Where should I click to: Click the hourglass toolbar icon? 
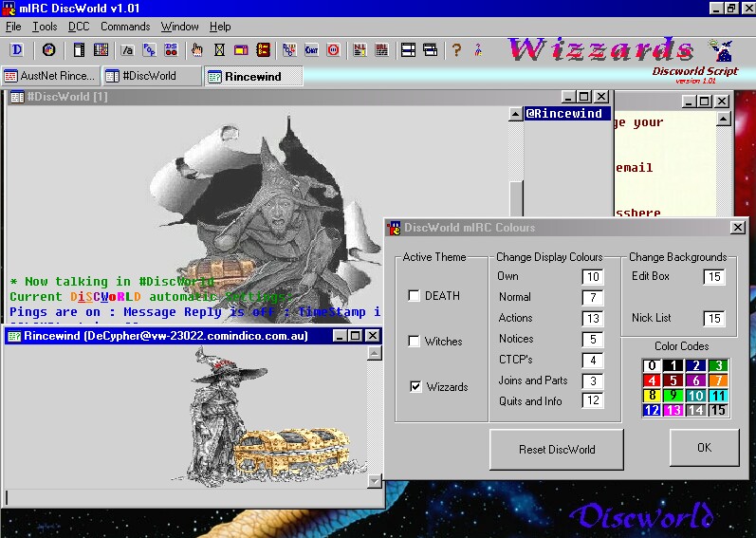click(x=219, y=50)
